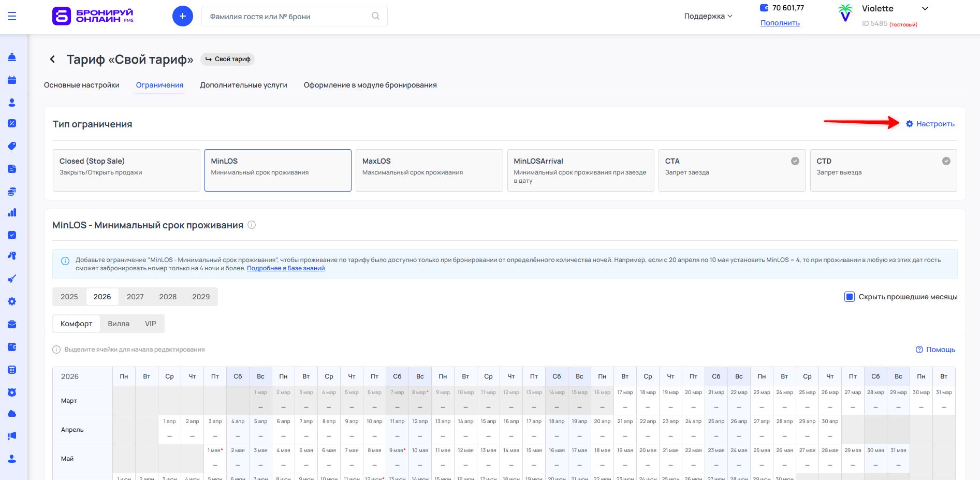
Task: Click the back arrow next to tariff title
Action: point(52,60)
